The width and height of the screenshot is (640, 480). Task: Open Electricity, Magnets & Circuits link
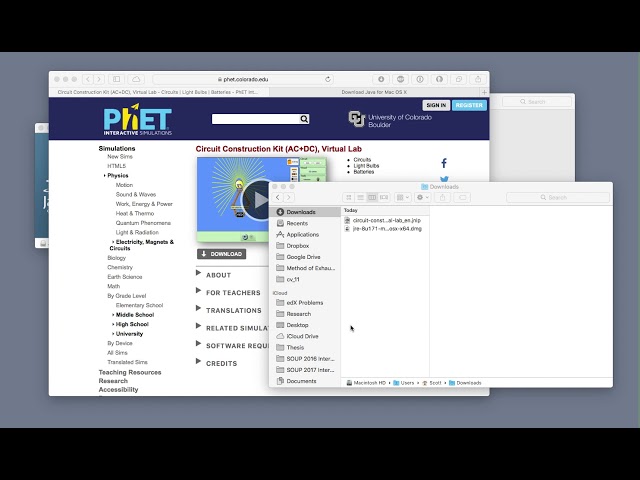[142, 245]
